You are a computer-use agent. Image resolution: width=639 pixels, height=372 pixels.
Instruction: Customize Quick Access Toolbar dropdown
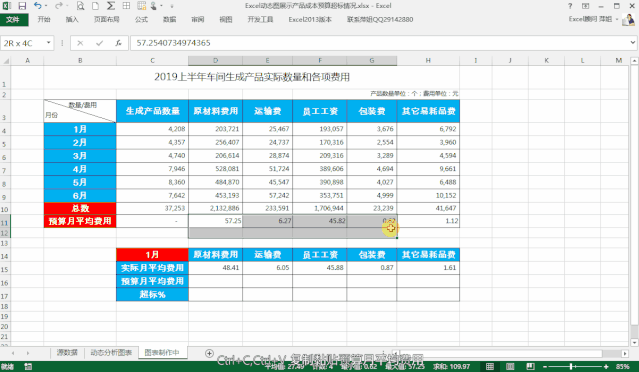tap(172, 6)
